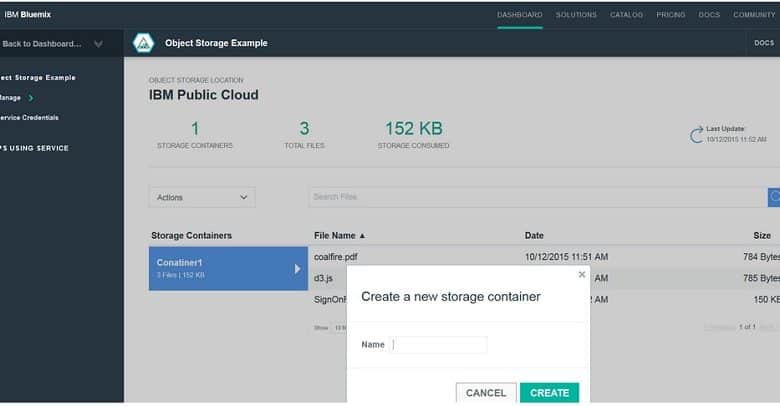Viewport: 780px width, 406px height.
Task: Click the Search Files input box
Action: pyautogui.click(x=538, y=197)
